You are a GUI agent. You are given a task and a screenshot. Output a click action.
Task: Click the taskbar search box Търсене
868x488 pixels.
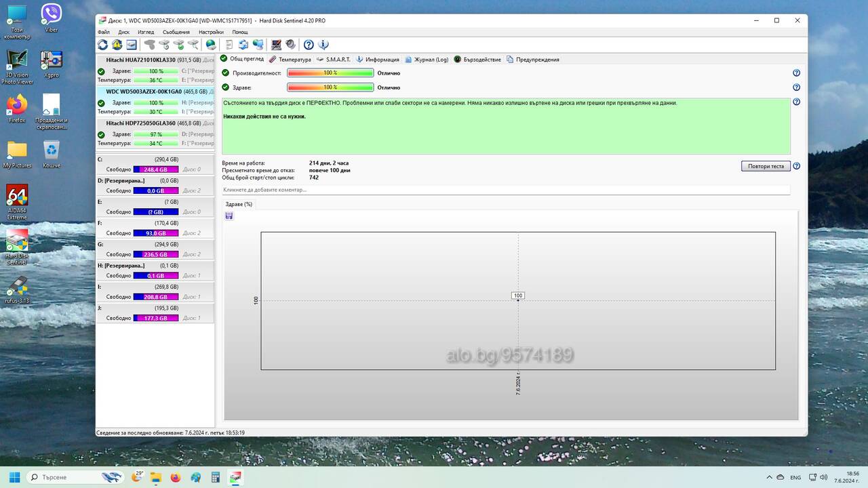pyautogui.click(x=75, y=477)
